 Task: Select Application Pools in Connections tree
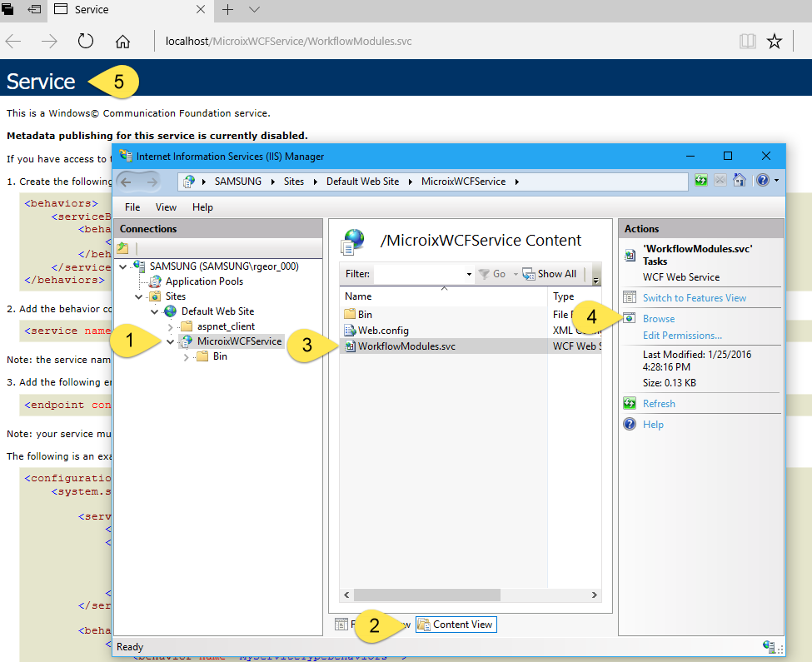tap(204, 281)
